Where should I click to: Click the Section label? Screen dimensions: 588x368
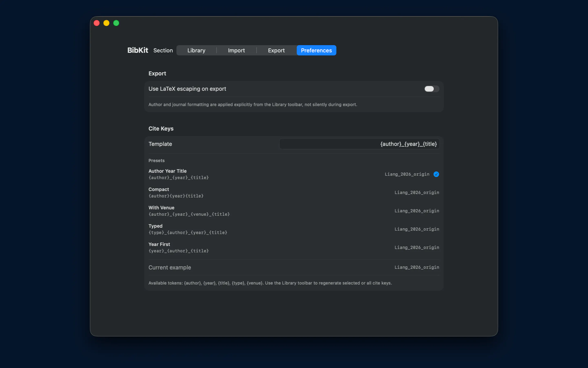(x=163, y=50)
